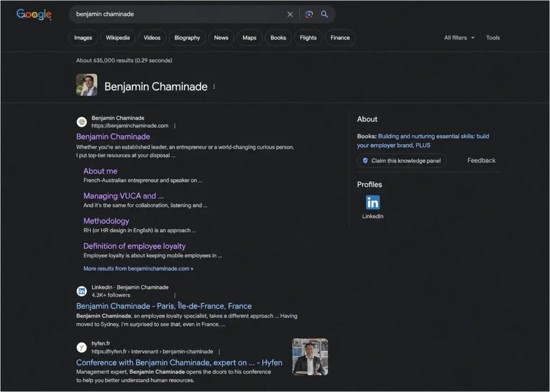Click the Feedback link in About panel

coord(481,161)
